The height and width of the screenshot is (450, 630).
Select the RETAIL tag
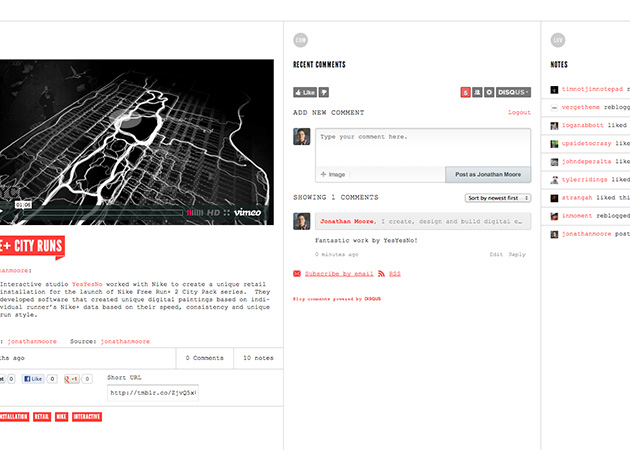42,416
